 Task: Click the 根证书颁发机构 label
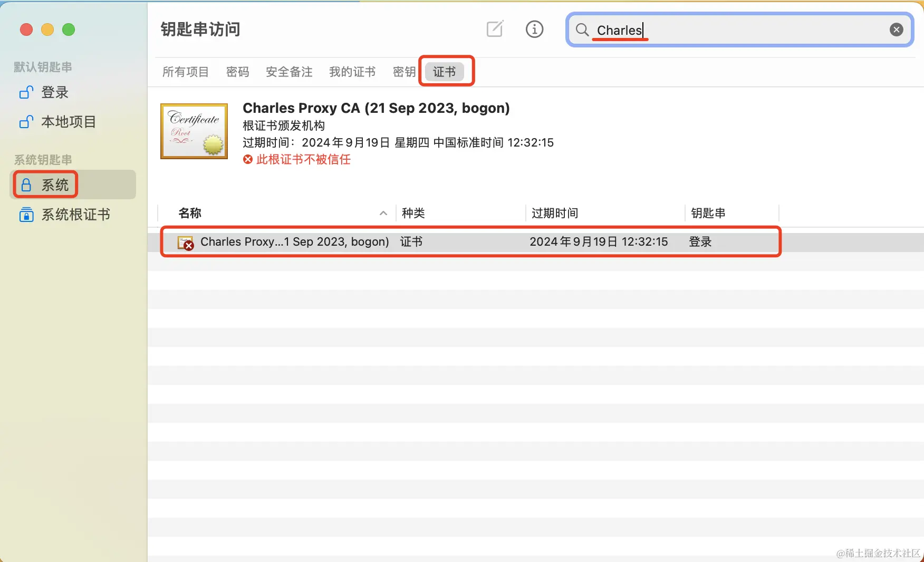click(284, 125)
